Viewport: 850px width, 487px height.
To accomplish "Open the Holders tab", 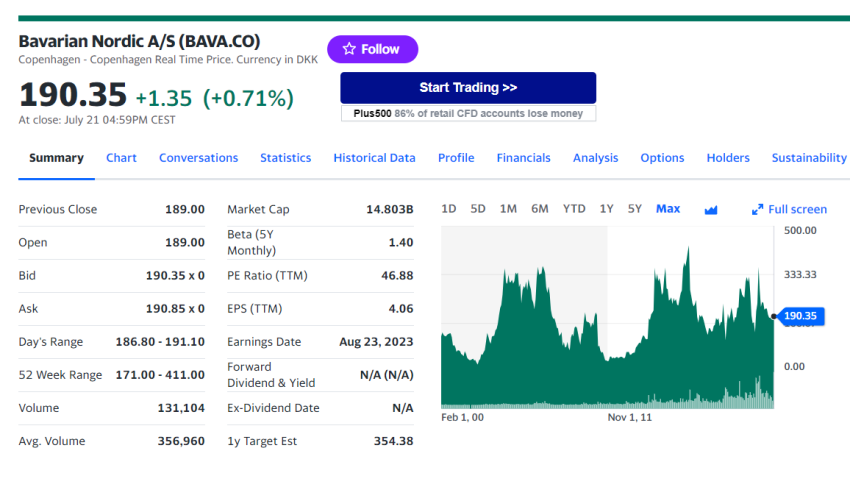I will pyautogui.click(x=728, y=158).
